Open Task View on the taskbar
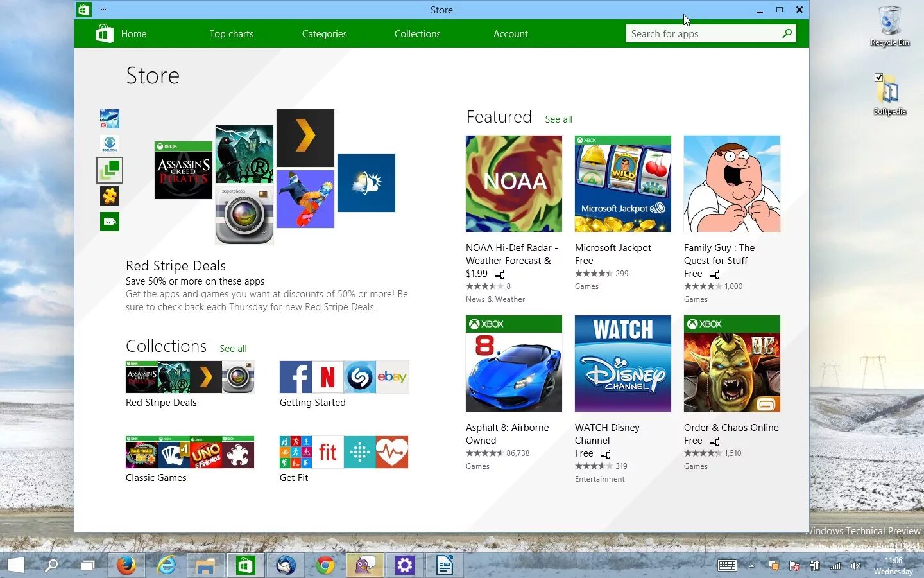Viewport: 924px width, 578px height. [87, 565]
